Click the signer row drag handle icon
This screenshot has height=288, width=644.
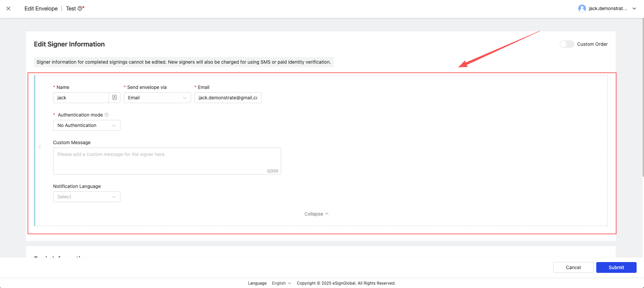[40, 147]
